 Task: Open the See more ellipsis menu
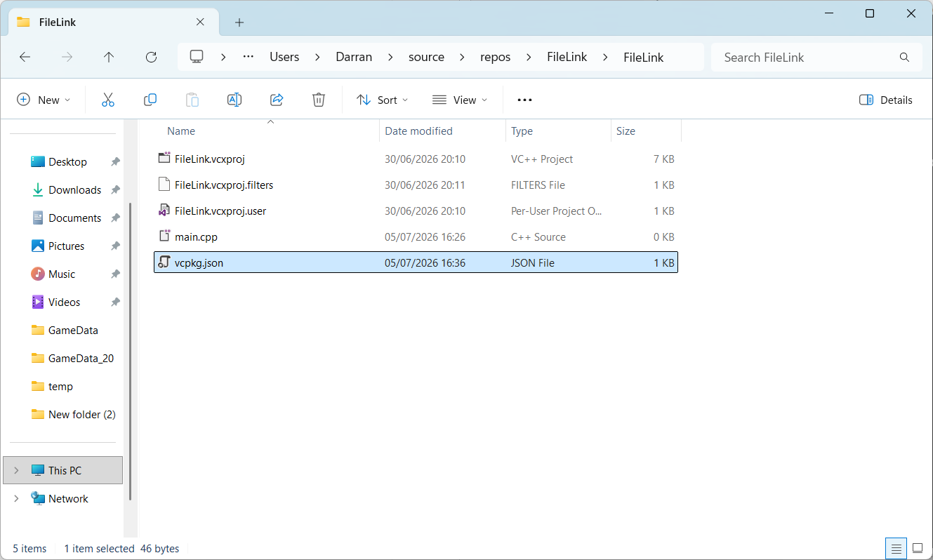click(524, 100)
